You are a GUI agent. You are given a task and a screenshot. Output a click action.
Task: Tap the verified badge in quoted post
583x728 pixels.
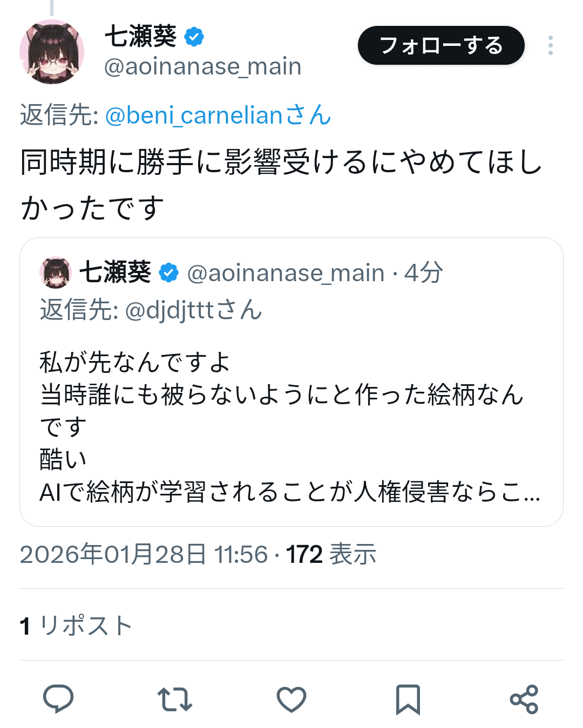tap(169, 273)
